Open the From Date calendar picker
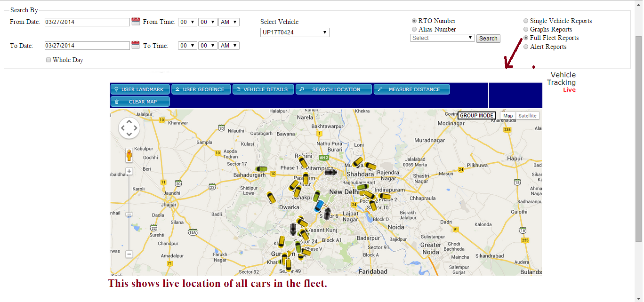 point(136,21)
